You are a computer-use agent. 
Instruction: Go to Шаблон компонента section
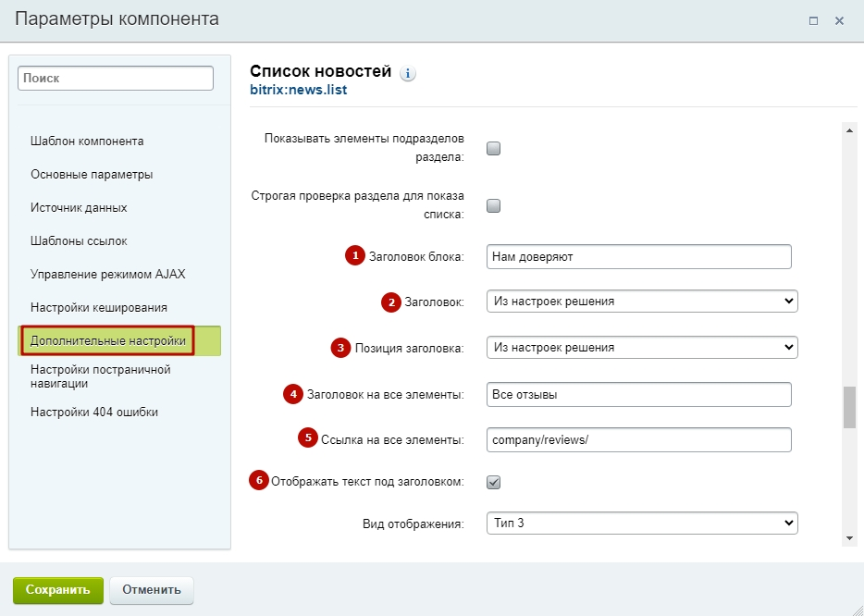point(87,142)
